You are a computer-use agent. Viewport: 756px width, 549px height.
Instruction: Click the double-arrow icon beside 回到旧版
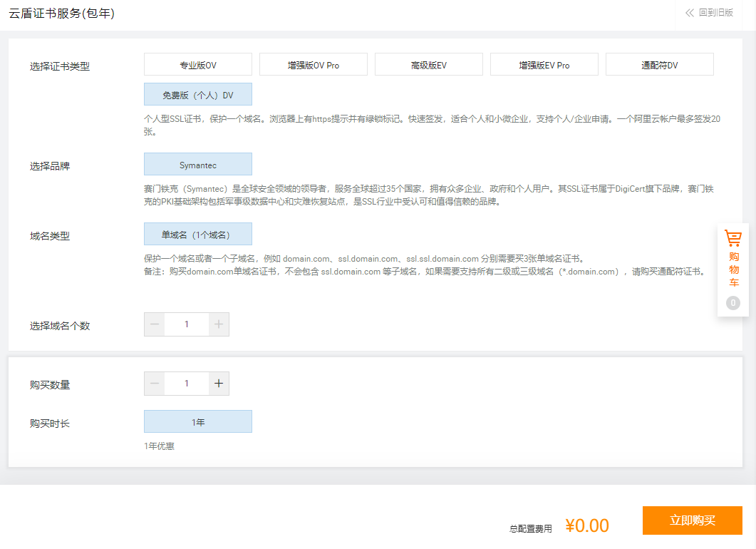[688, 14]
